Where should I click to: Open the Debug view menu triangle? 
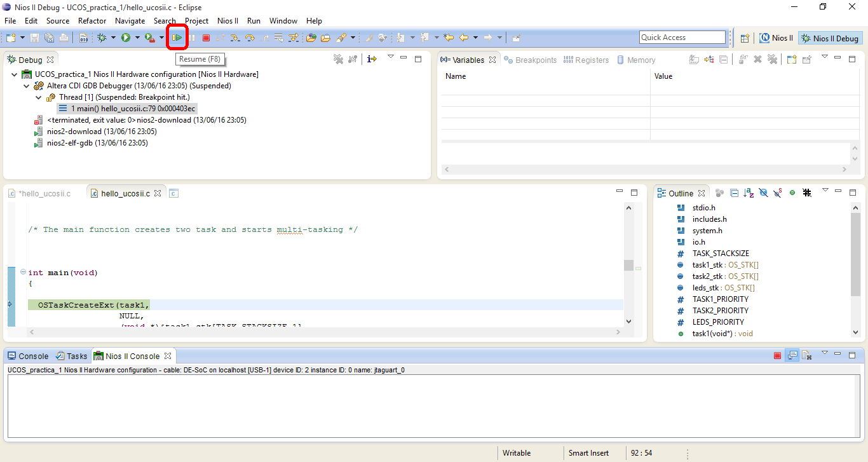tap(391, 57)
